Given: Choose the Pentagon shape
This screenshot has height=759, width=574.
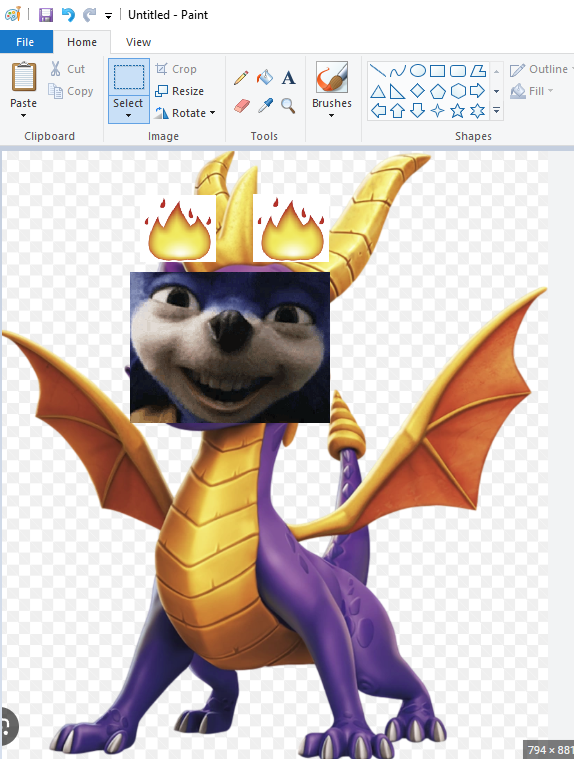Looking at the screenshot, I should pyautogui.click(x=438, y=91).
